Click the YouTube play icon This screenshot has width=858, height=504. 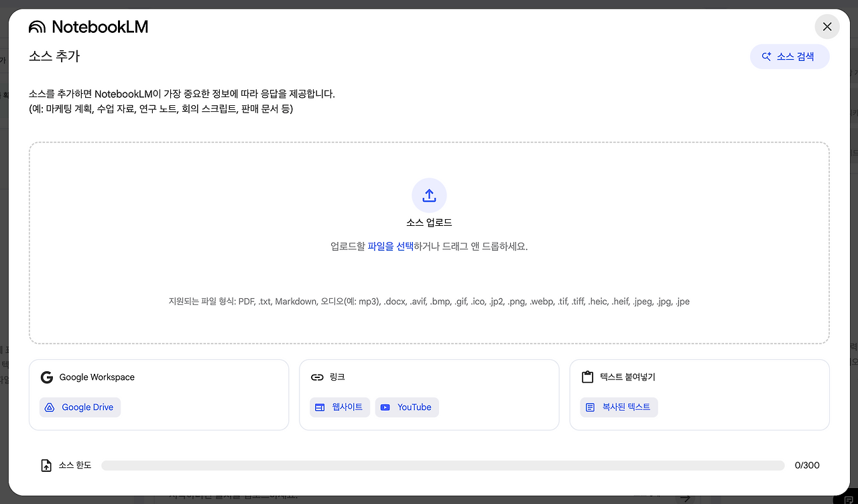tap(385, 407)
